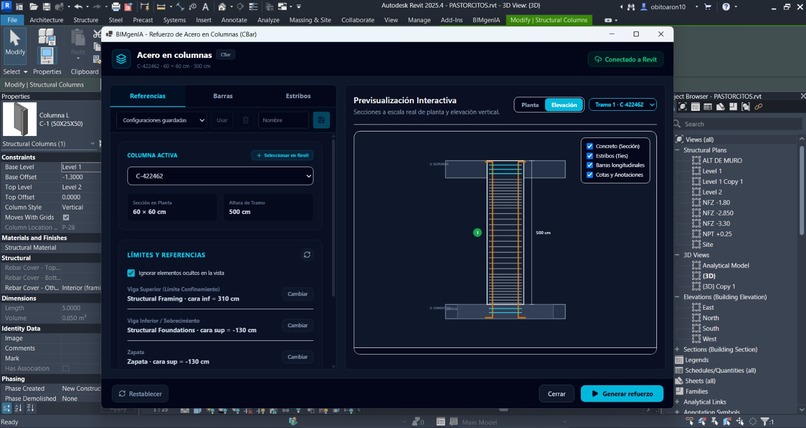The image size is (806, 428).
Task: Click Cambiar for Viga Inferior / Sobrecimiento
Action: click(x=298, y=325)
